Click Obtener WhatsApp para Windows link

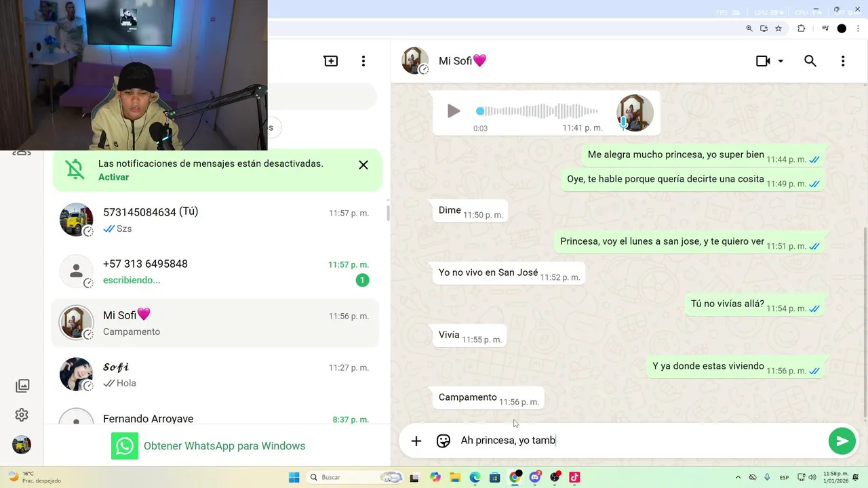pyautogui.click(x=224, y=446)
